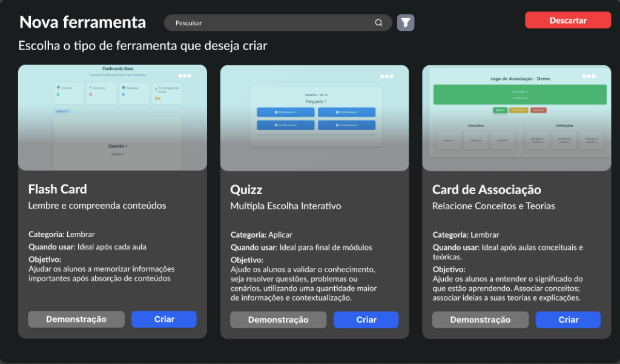Screen dimensions: 620x364
Task: Select the radio circle on Alternativa 3
Action: pyautogui.click(x=275, y=125)
